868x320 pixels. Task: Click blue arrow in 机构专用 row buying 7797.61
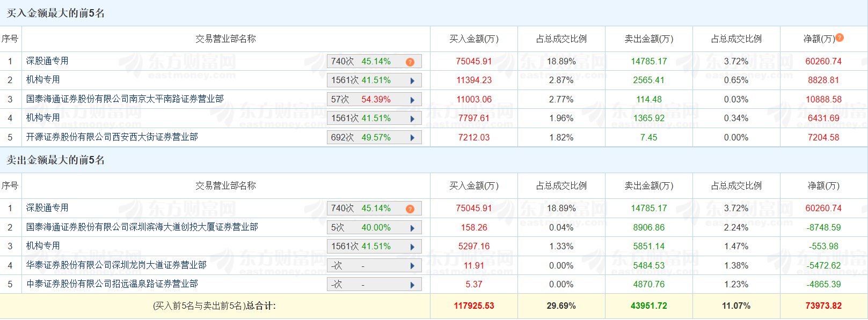tap(412, 118)
